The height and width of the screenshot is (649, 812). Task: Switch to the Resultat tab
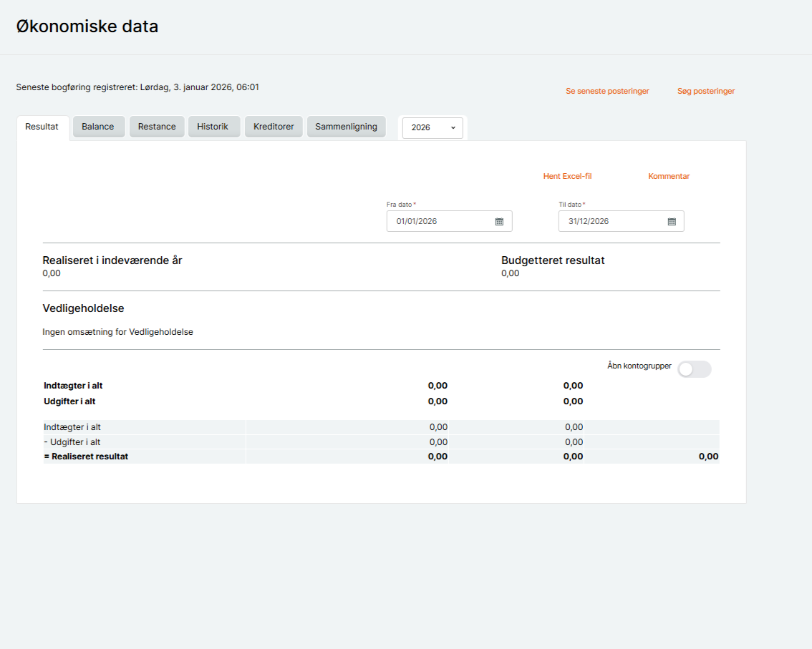(x=42, y=127)
